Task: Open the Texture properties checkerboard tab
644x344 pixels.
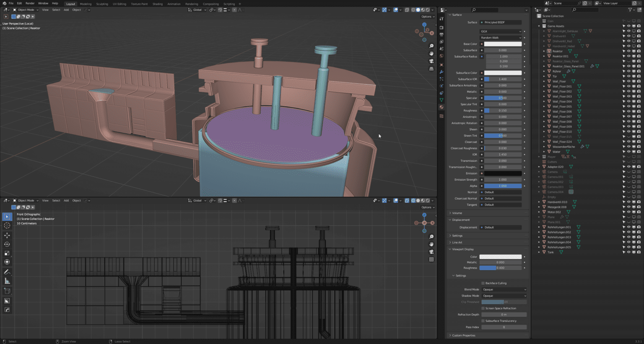Action: [441, 116]
